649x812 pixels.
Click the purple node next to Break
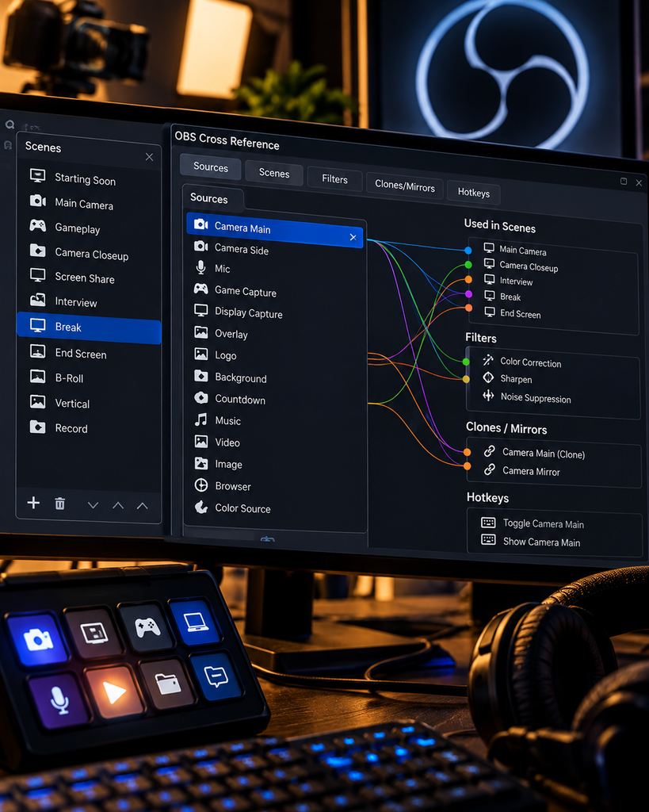tap(468, 294)
